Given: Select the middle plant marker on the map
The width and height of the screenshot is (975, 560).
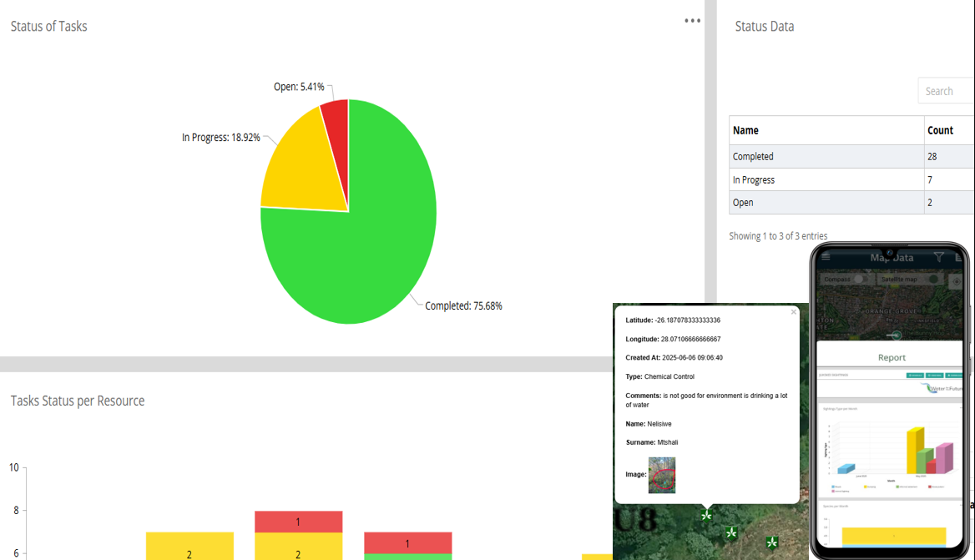Looking at the screenshot, I should point(732,532).
